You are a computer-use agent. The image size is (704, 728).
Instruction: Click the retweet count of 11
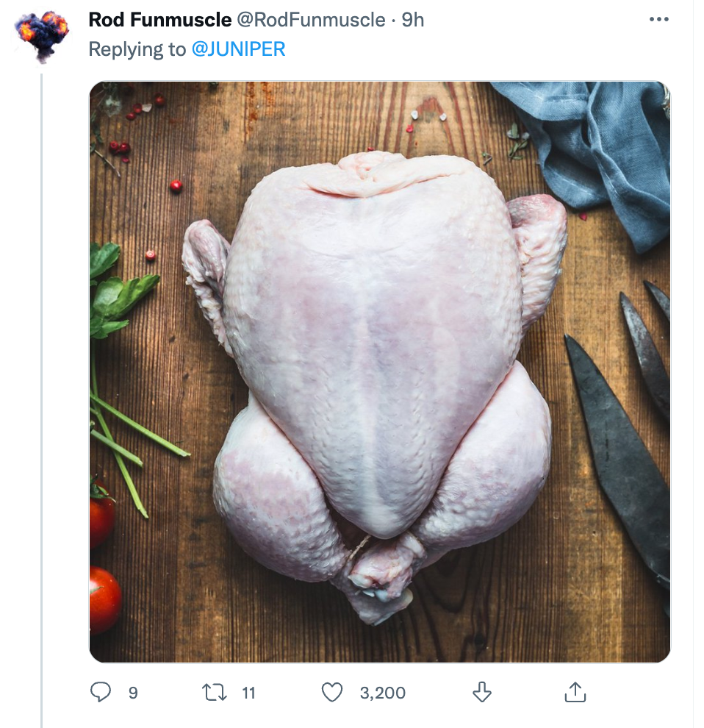(x=248, y=693)
